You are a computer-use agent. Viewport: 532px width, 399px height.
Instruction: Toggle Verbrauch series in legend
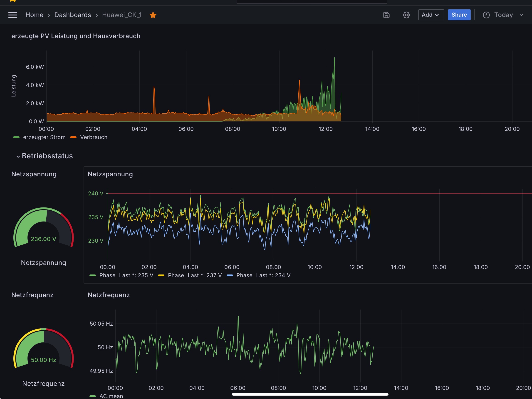pos(94,137)
